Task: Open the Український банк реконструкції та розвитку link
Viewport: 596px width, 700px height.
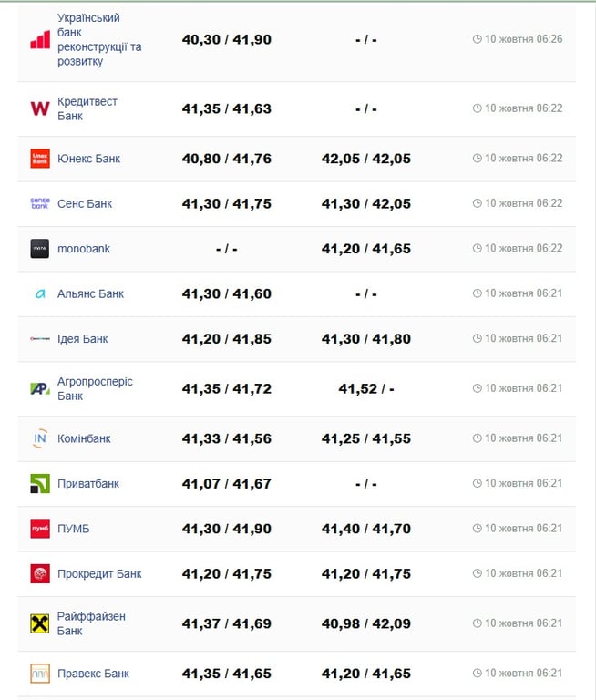Action: click(x=99, y=40)
